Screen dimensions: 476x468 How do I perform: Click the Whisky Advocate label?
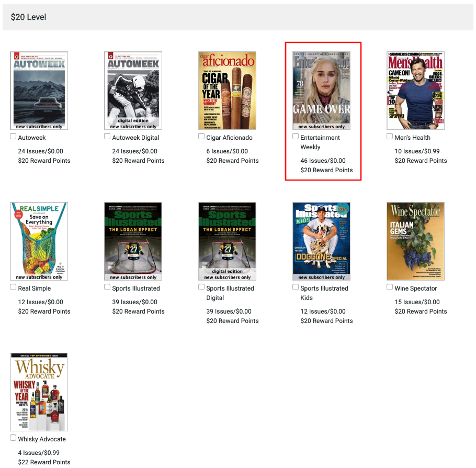pos(42,439)
